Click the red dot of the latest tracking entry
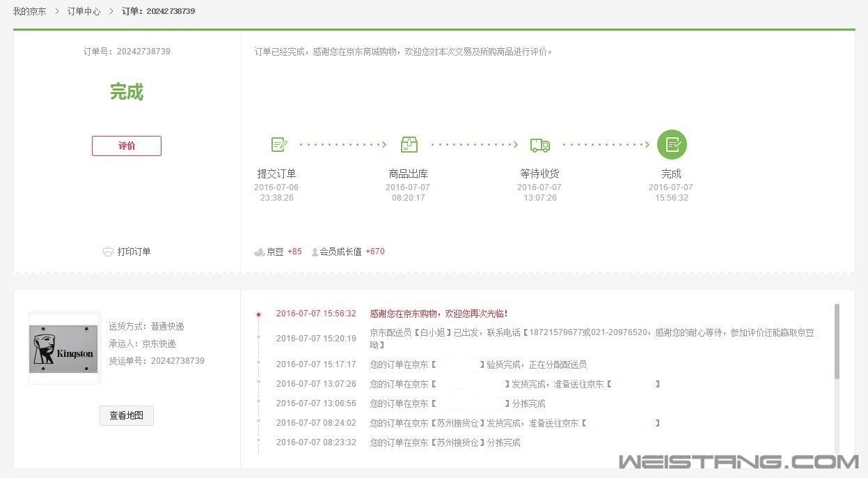The height and width of the screenshot is (478, 868). point(258,314)
